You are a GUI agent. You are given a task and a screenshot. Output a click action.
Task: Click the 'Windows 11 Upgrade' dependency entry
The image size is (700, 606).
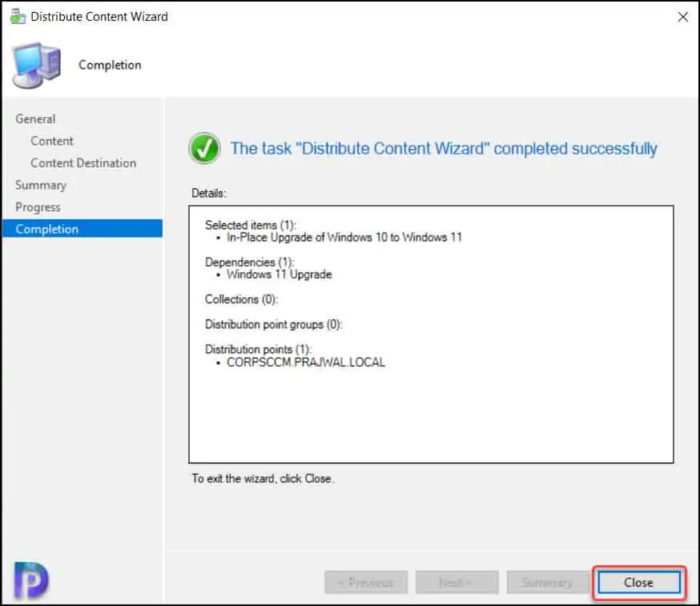(x=279, y=274)
